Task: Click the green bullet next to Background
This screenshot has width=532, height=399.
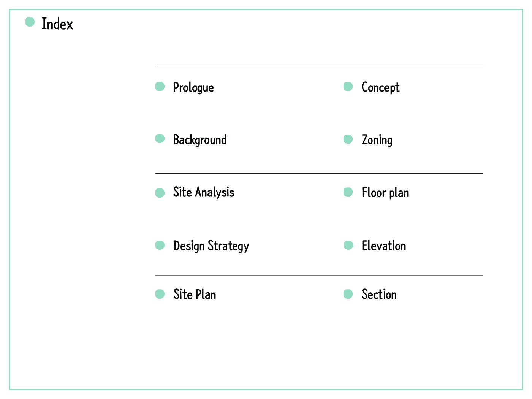Action: (x=160, y=139)
